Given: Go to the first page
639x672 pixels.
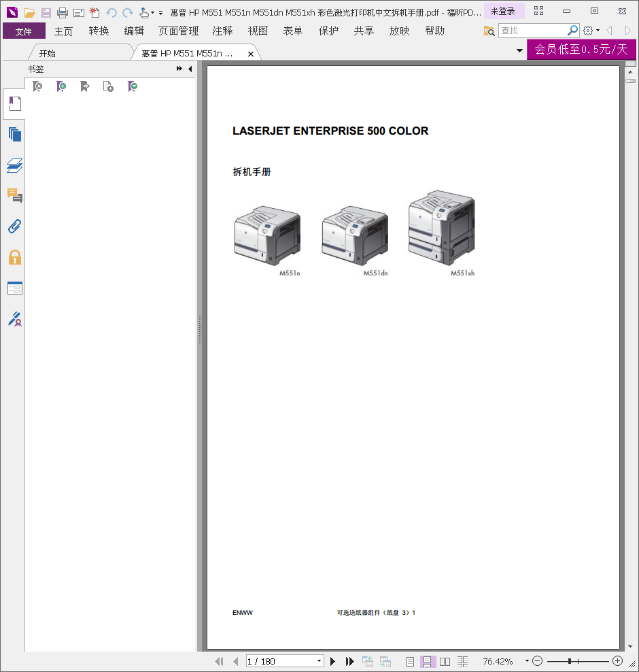Looking at the screenshot, I should click(x=220, y=661).
